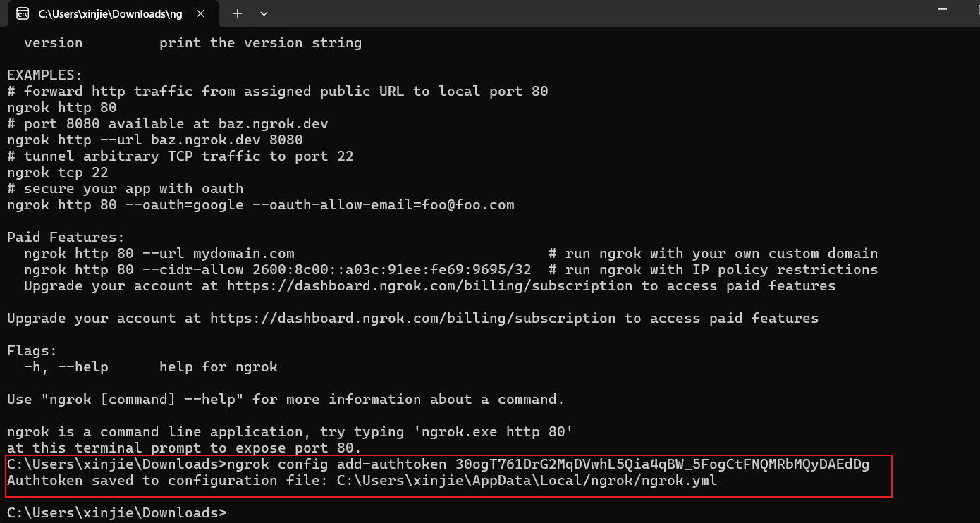Click the ngrok.yml configuration file path
This screenshot has width=980, height=523.
point(527,481)
